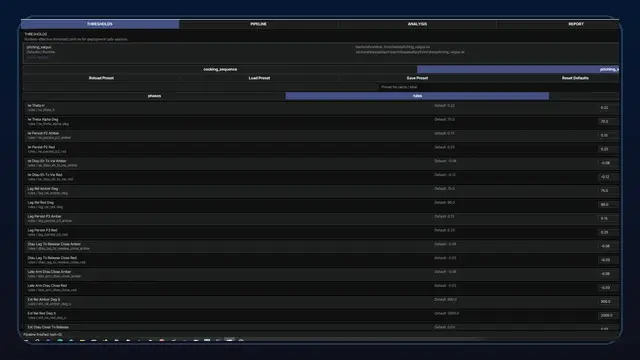Click the 'Default: 2000.0' text
Screen dimensions: 640x360
pyautogui.click(x=447, y=314)
